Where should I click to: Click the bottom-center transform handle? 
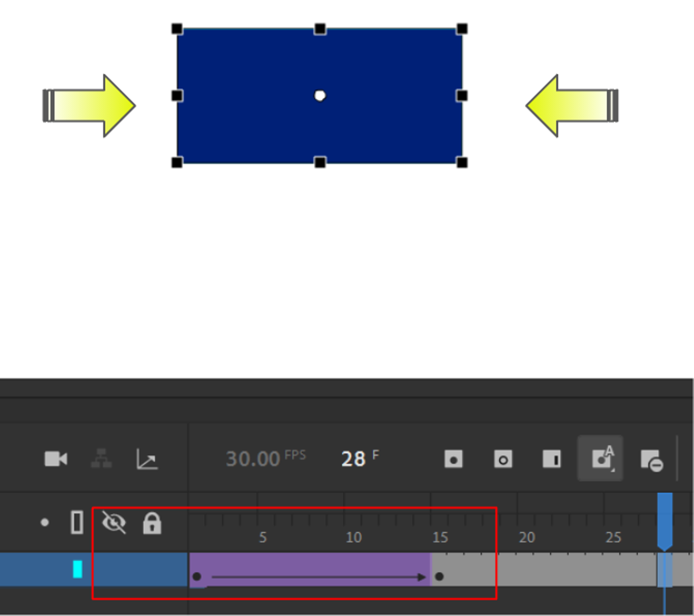click(x=320, y=162)
